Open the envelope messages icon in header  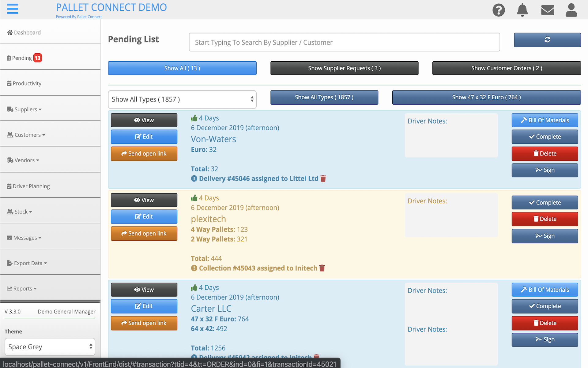tap(547, 10)
